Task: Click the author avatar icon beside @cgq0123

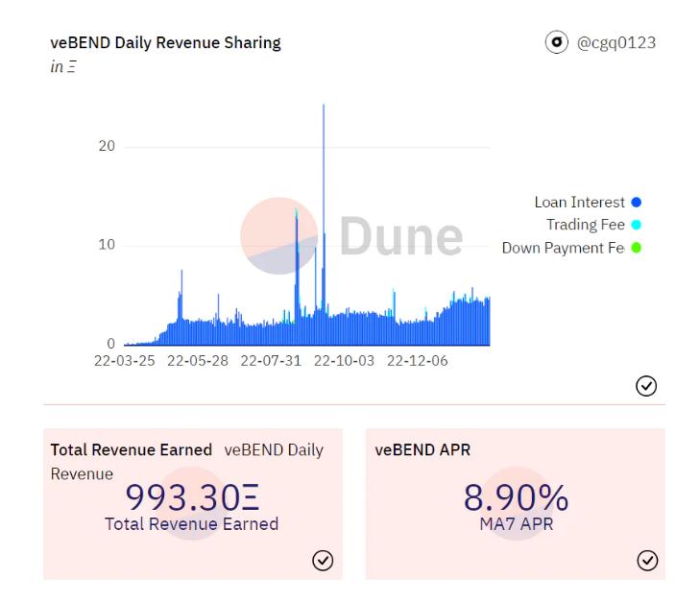Action: tap(555, 42)
